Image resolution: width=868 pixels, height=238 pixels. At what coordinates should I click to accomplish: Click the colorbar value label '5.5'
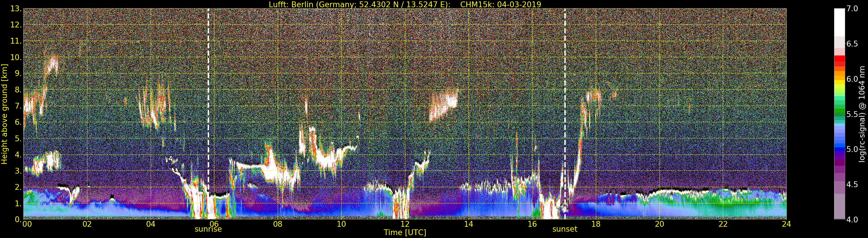(x=852, y=114)
